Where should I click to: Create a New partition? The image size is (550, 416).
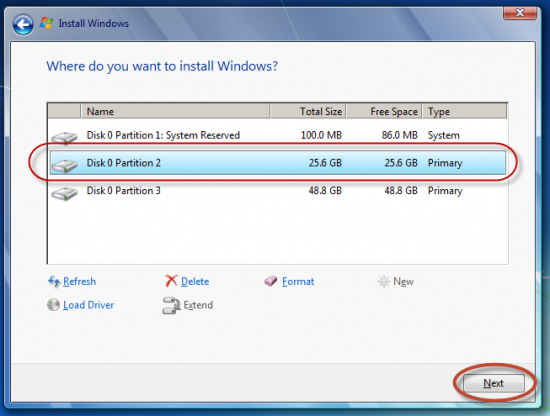click(403, 281)
